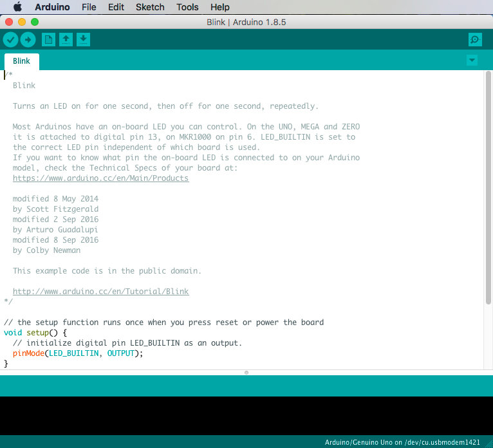Create a new sketch with New icon
Screen dimensions: 493x448
(x=48, y=40)
